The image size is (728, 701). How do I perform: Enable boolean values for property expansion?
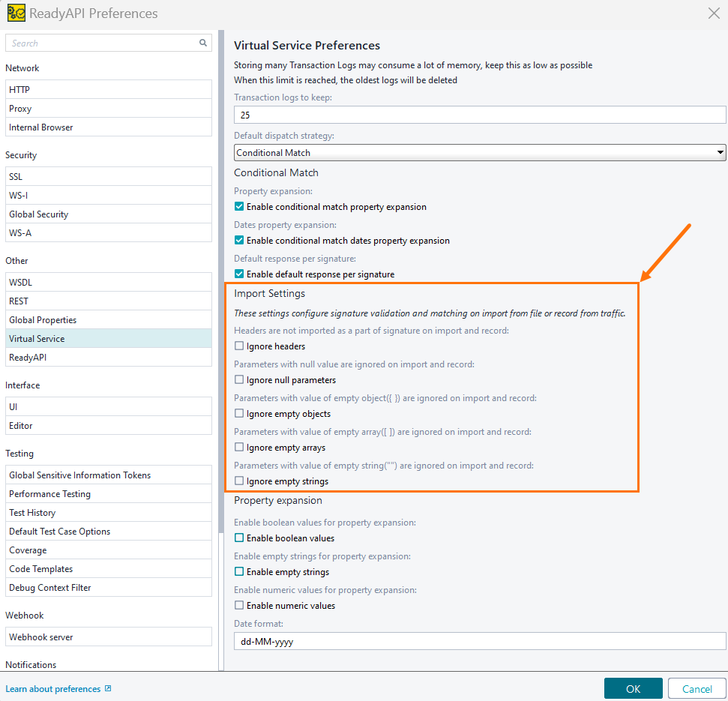(x=240, y=538)
